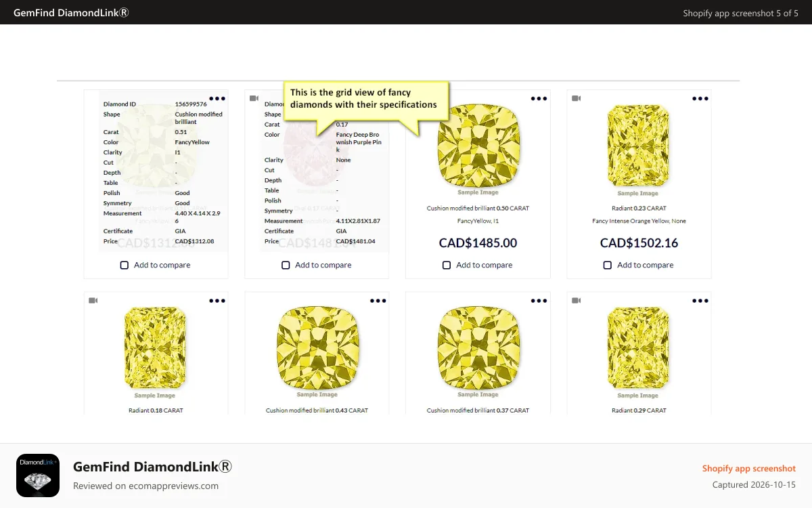Click 'Cushion modified brilliant' shape value in specs

pyautogui.click(x=199, y=119)
